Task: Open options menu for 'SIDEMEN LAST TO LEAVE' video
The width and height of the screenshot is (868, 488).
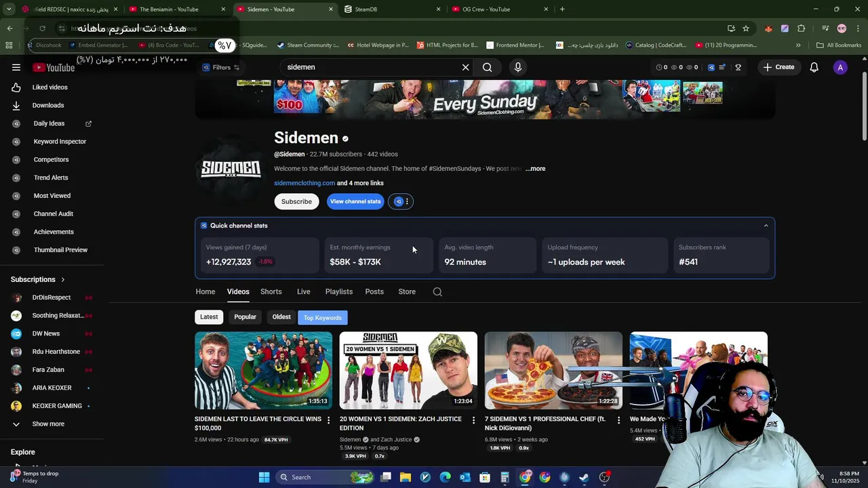Action: (x=328, y=420)
